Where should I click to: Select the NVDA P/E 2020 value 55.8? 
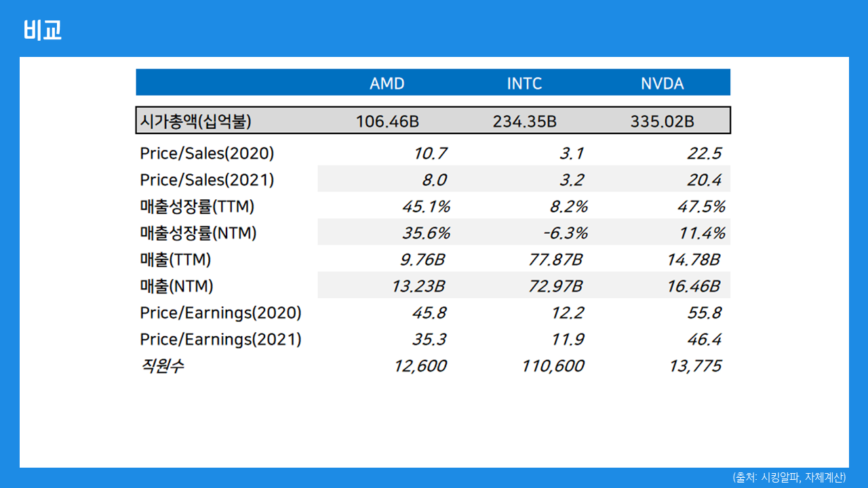pos(704,312)
